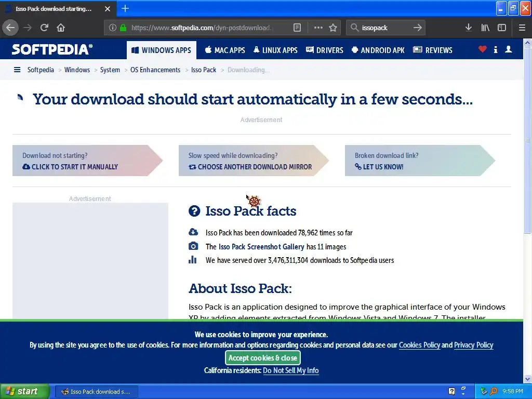Click the search go arrow next to issopack
The height and width of the screenshot is (399, 532).
(418, 28)
